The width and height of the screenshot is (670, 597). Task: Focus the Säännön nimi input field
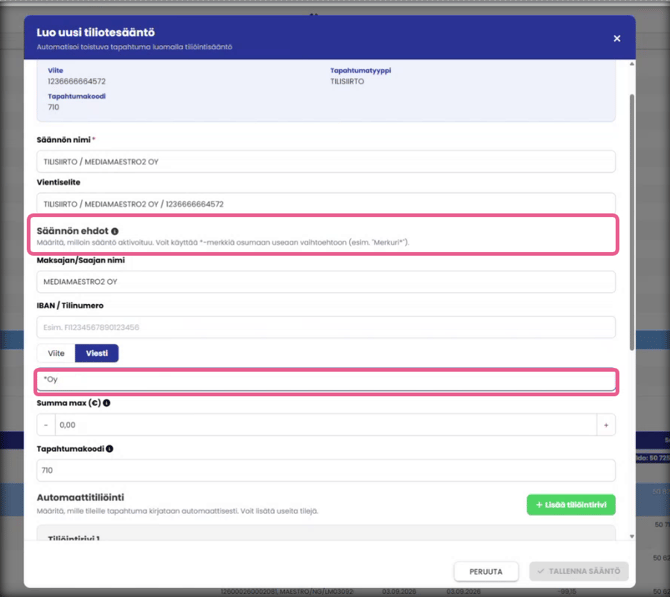[x=326, y=162]
